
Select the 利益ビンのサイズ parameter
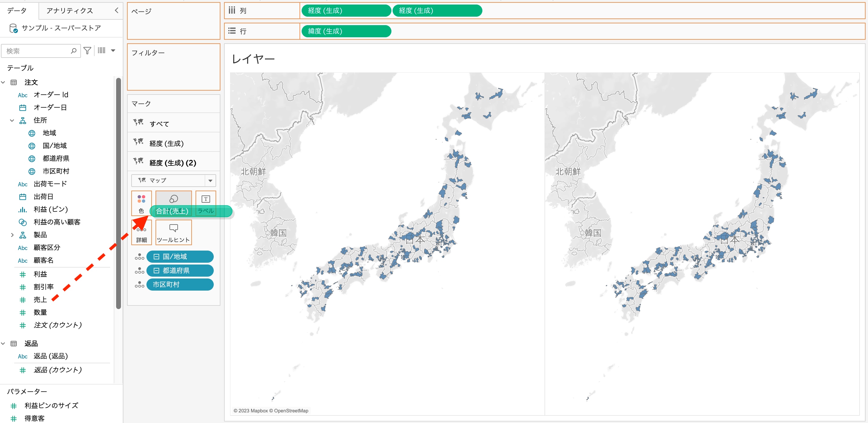(51, 405)
